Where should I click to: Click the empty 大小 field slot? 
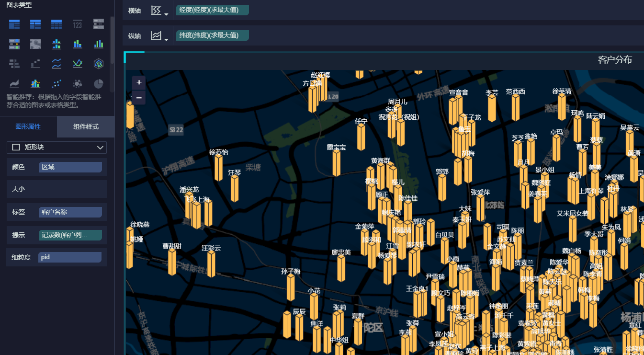coord(70,189)
